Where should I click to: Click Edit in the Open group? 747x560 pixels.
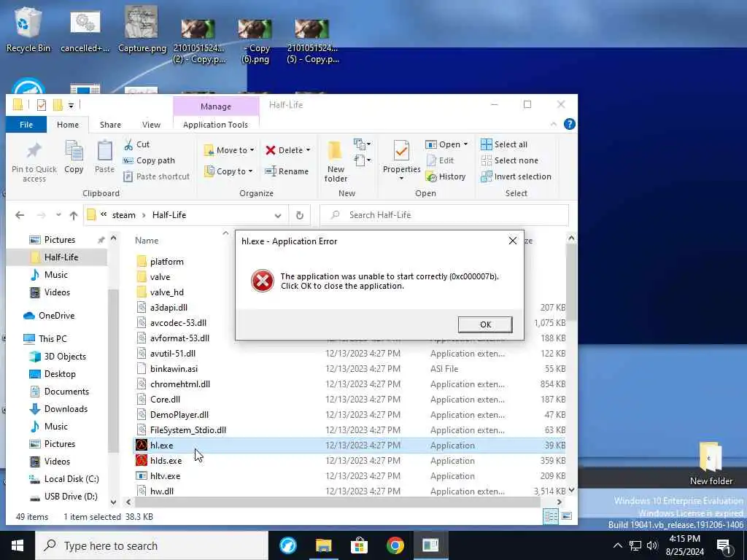pos(440,160)
